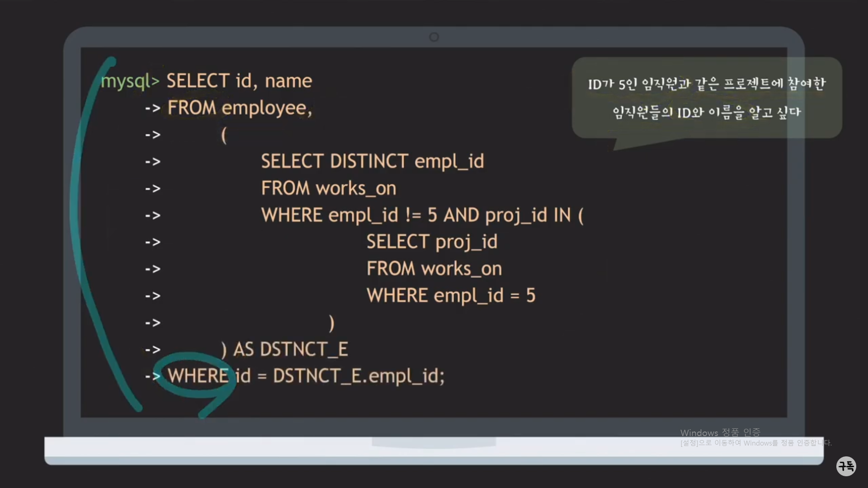This screenshot has height=488, width=868.
Task: Click 'SELECT proj_id' inner subquery line
Action: (432, 242)
